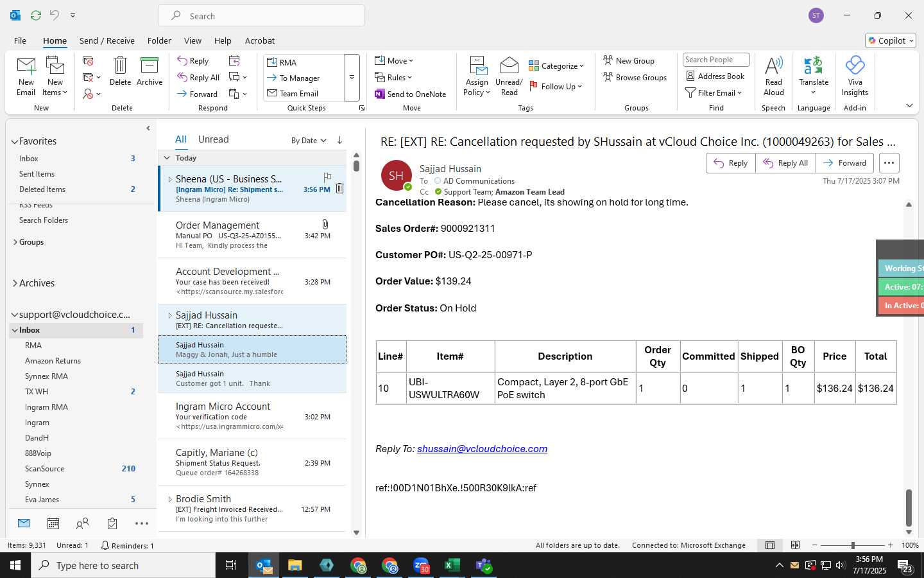Click the zoom slider in the status bar
Screen dimensions: 924x578
coord(853,545)
